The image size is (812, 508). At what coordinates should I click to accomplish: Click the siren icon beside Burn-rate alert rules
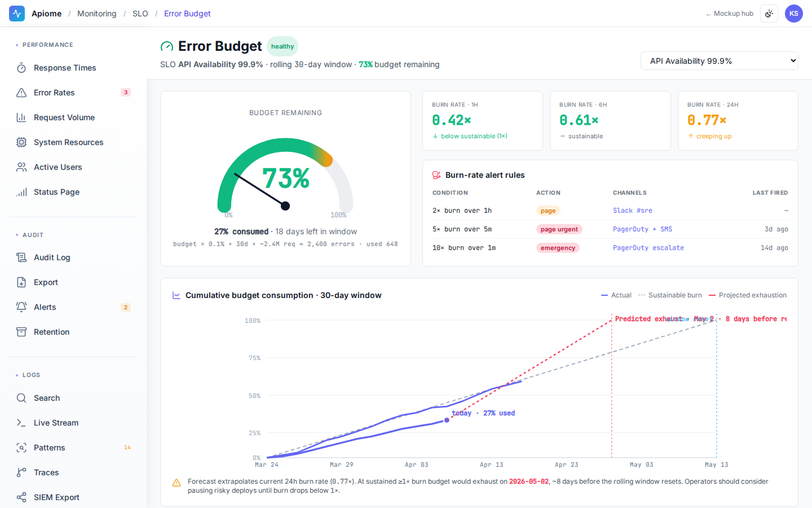(x=436, y=175)
